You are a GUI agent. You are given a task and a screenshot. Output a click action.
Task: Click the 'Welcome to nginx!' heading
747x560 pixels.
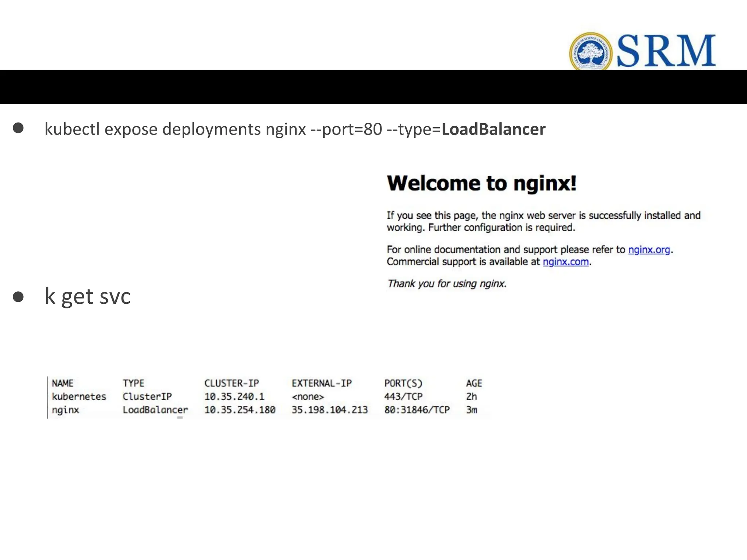[481, 183]
